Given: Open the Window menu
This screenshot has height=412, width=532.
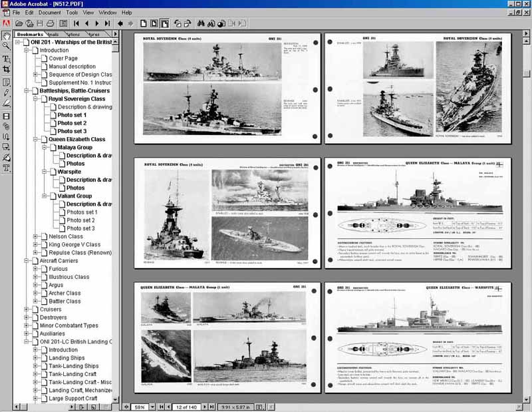Looking at the screenshot, I should coord(108,13).
